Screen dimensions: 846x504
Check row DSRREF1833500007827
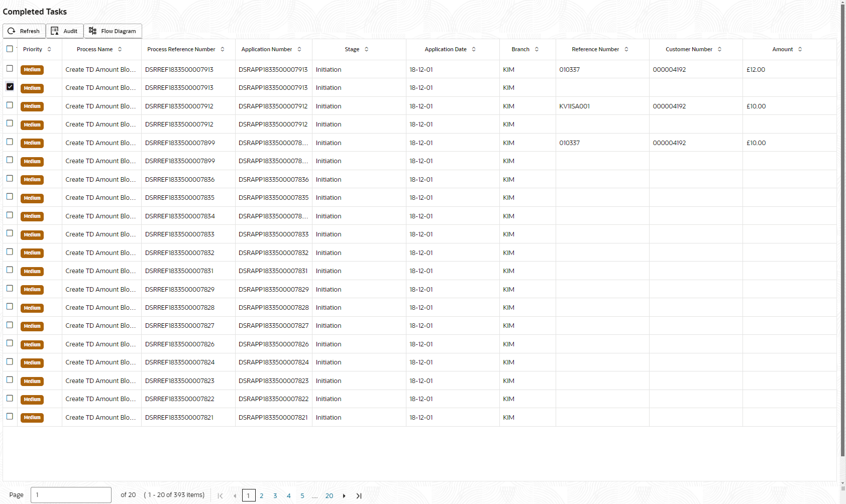[x=10, y=325]
